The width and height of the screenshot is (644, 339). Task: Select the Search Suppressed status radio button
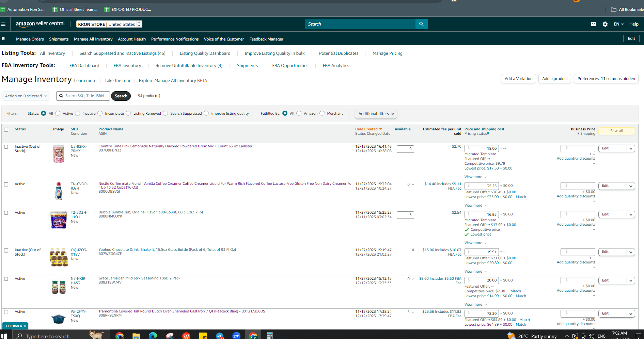[166, 113]
